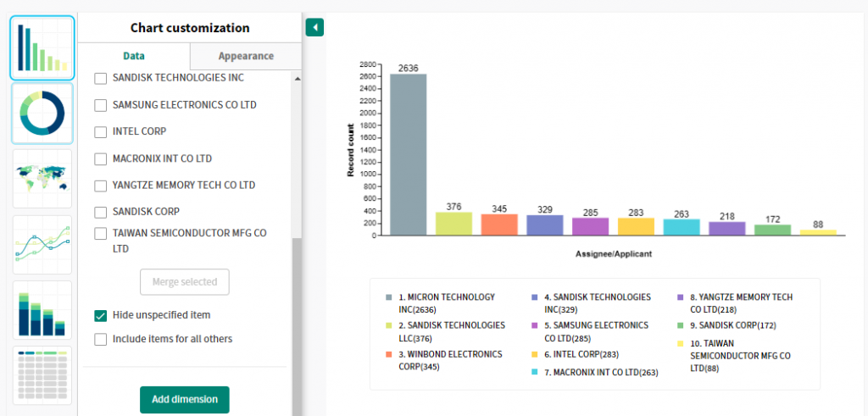The width and height of the screenshot is (868, 416).
Task: Click the Merge selected button
Action: 184,282
